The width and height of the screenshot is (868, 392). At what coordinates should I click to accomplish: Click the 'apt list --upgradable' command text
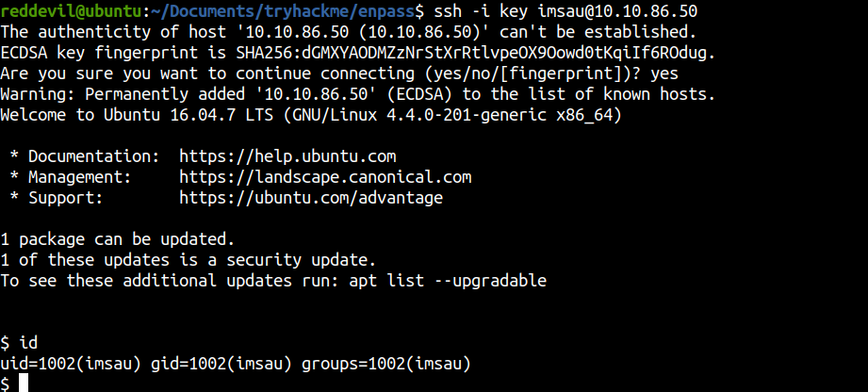click(x=448, y=281)
